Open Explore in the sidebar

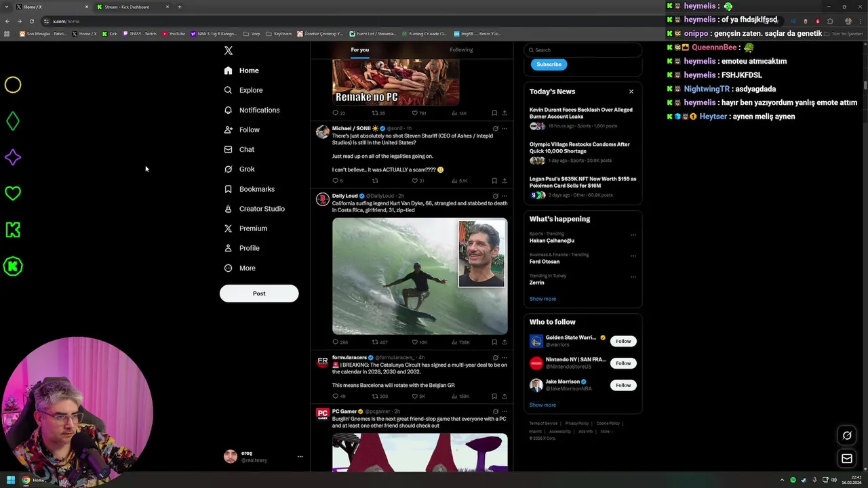(243, 90)
